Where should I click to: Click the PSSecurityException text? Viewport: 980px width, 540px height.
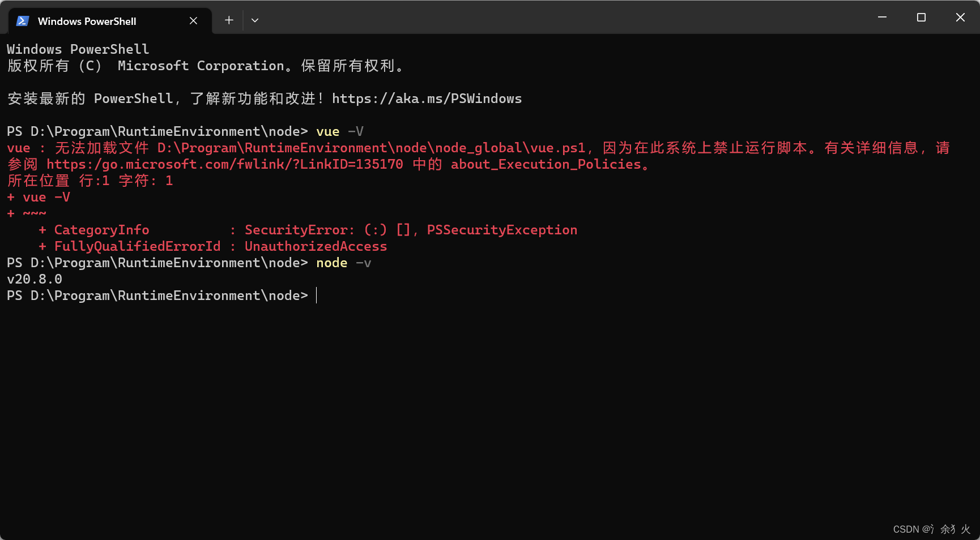point(502,229)
